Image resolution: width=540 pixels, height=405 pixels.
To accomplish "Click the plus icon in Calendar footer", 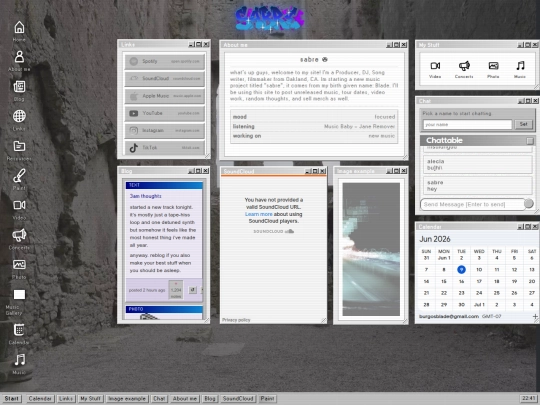I will coord(535,316).
